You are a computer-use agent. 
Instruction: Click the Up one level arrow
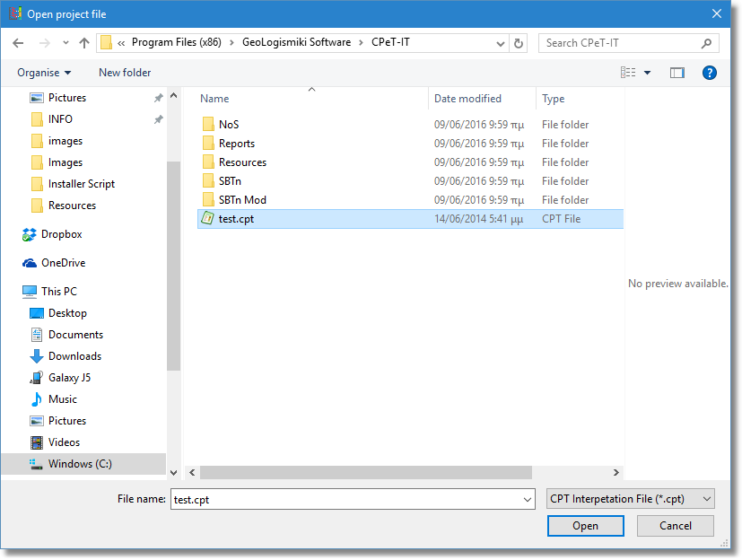(84, 43)
